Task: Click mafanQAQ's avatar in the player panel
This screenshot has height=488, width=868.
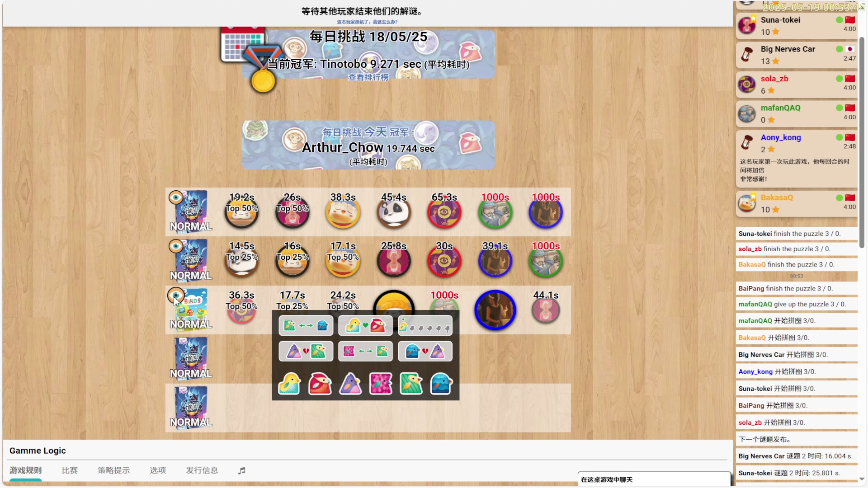Action: click(x=747, y=114)
